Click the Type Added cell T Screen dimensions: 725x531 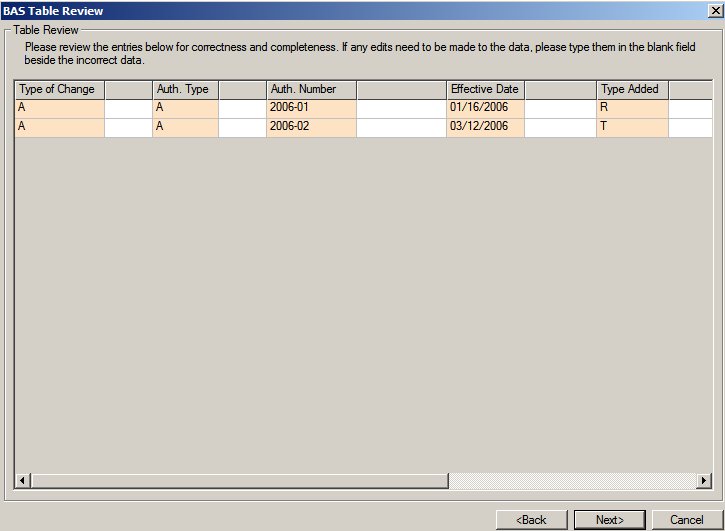632,128
